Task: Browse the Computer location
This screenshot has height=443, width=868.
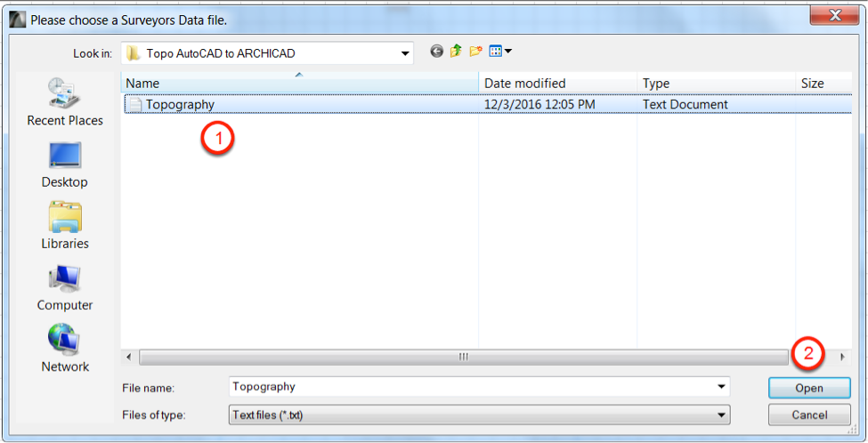Action: click(x=65, y=288)
